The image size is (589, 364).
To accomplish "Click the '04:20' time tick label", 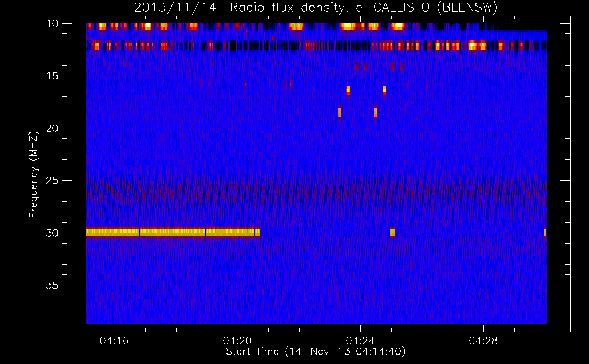I will click(237, 341).
